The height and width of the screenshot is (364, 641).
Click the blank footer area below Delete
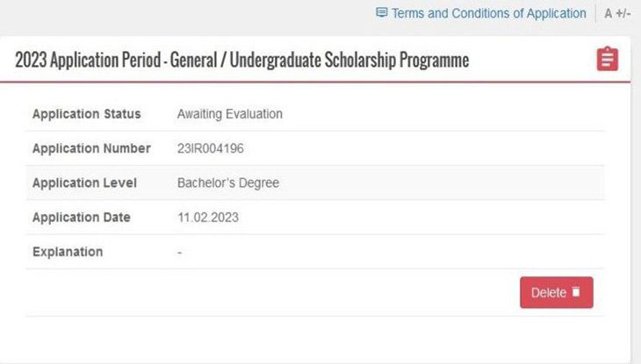tap(316, 338)
